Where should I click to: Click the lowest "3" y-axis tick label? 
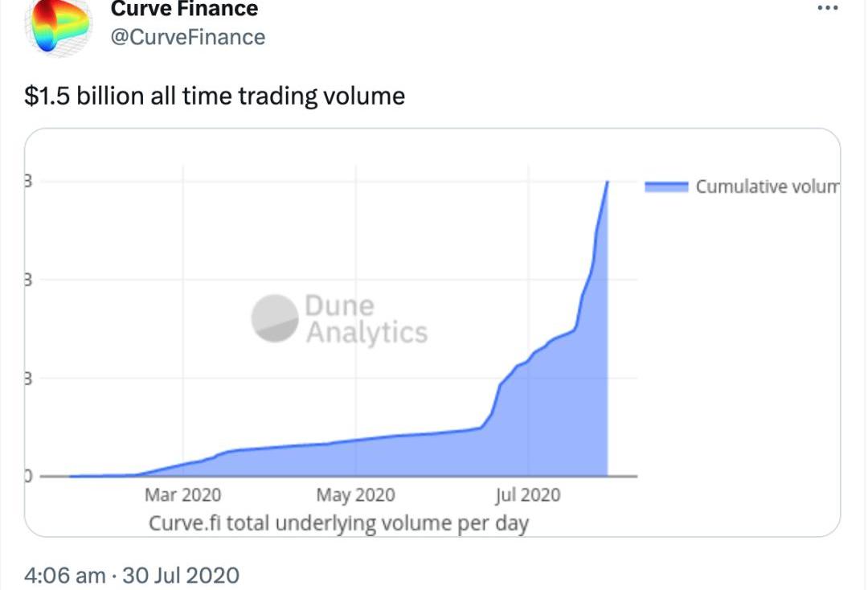click(x=27, y=379)
